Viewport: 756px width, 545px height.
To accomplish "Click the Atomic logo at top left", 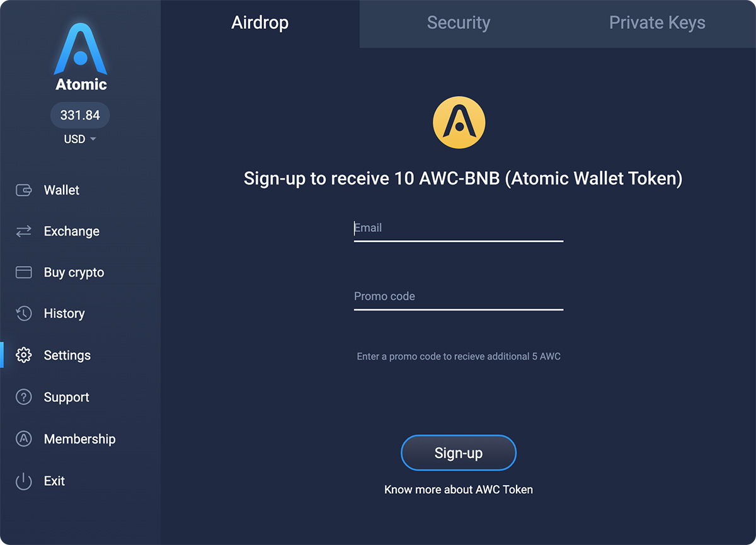I will click(x=80, y=52).
